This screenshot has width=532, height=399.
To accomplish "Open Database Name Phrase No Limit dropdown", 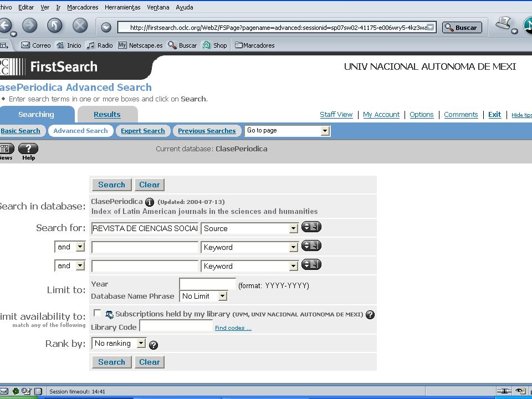I will pyautogui.click(x=203, y=296).
